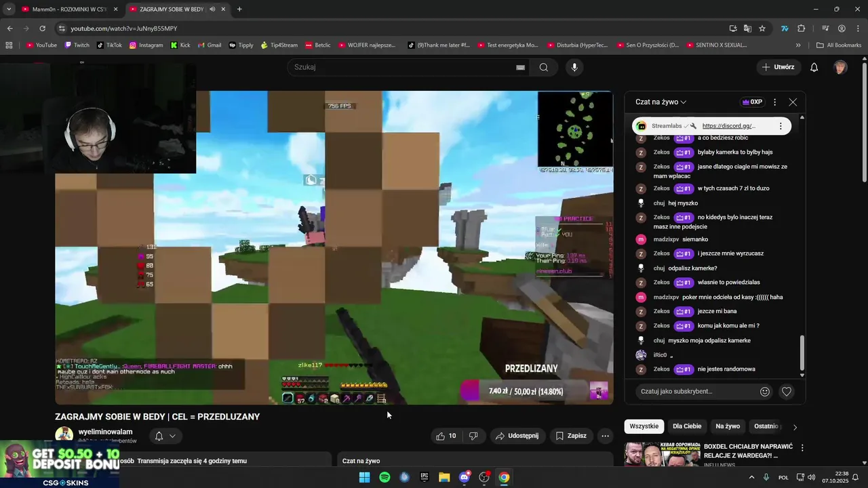Open YouTube notifications bell
This screenshot has width=868, height=488.
[x=814, y=67]
